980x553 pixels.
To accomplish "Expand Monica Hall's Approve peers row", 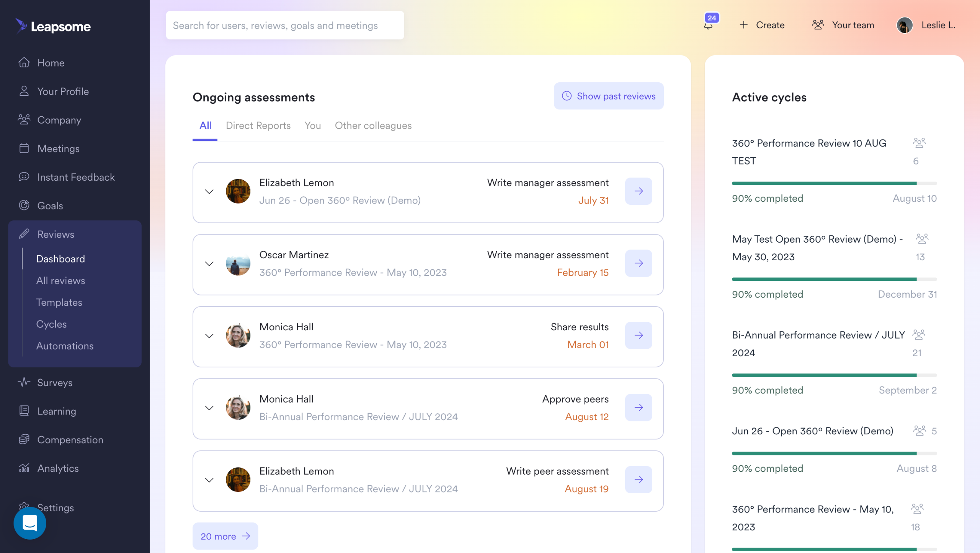I will click(x=209, y=408).
